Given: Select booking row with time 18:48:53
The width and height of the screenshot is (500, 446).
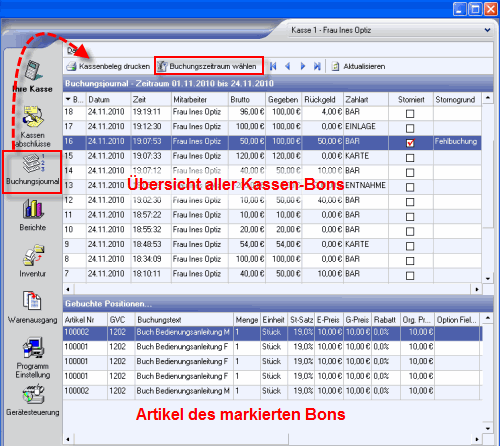Looking at the screenshot, I should (x=272, y=246).
